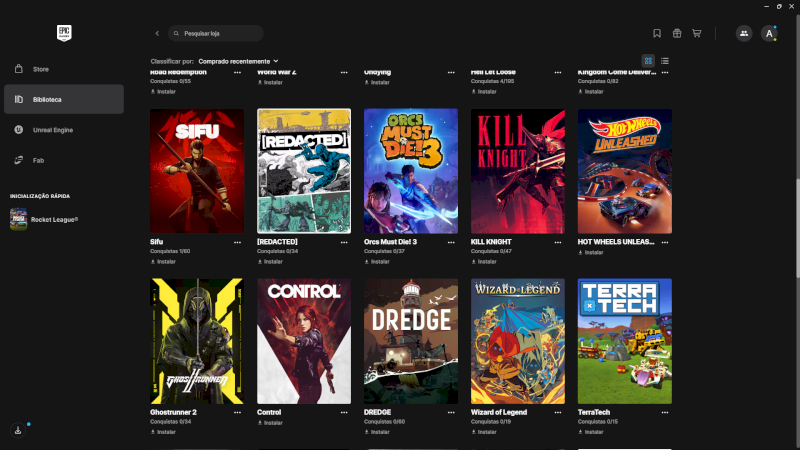Open options menu for Orcs Must Die! 3
This screenshot has width=800, height=450.
(x=451, y=242)
